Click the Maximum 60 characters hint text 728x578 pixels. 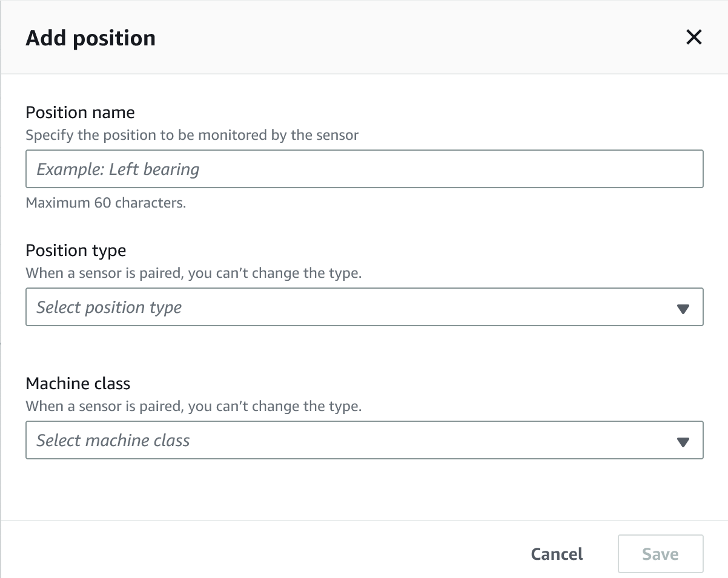(x=107, y=203)
